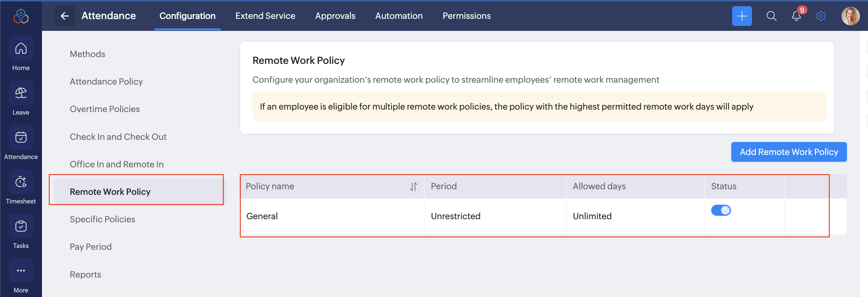868x297 pixels.
Task: Open the Home sidebar icon
Action: (x=21, y=49)
